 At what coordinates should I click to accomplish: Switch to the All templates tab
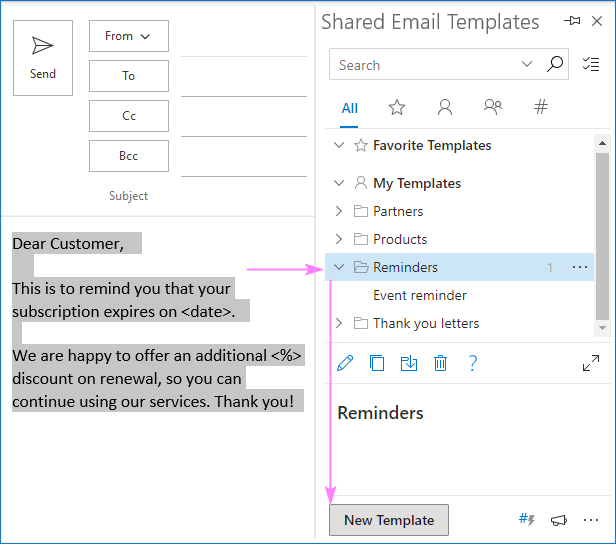click(x=349, y=108)
